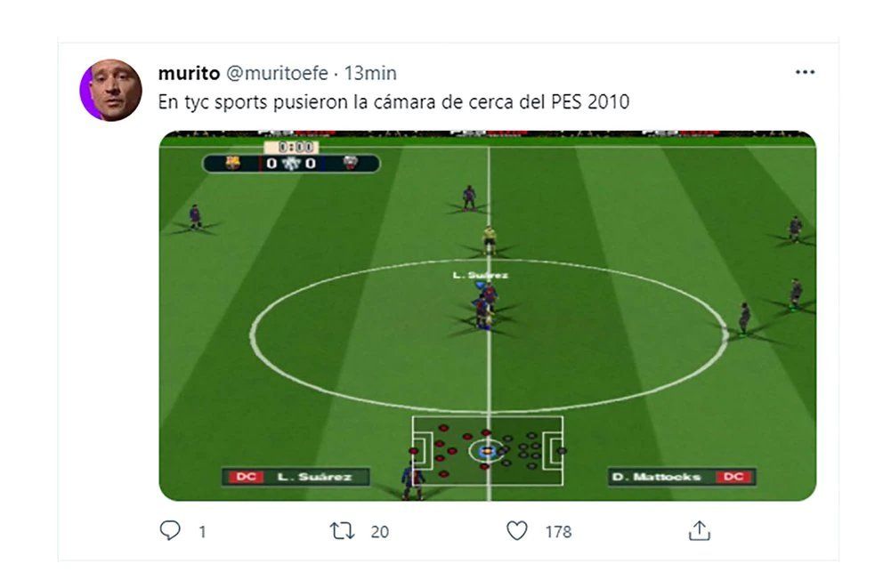Click the retweet count 20
Image resolution: width=883 pixels, height=588 pixels.
(x=379, y=532)
